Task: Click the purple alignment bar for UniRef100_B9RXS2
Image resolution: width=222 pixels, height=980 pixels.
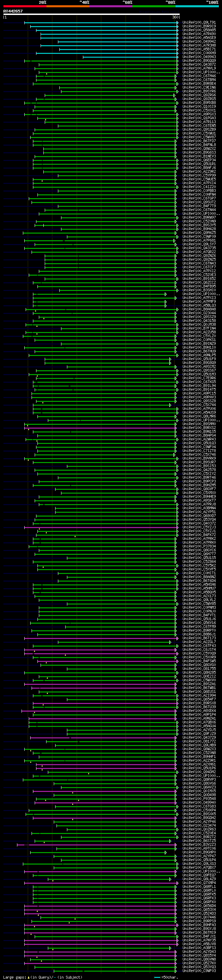Action: click(x=101, y=428)
